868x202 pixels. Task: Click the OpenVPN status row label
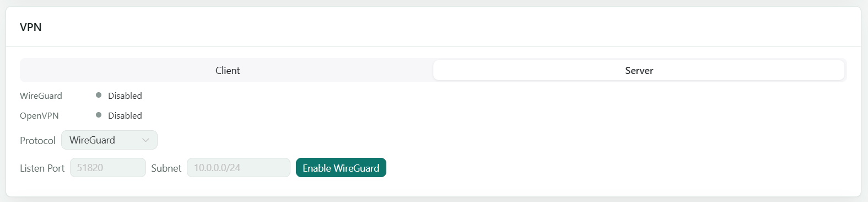coord(39,115)
